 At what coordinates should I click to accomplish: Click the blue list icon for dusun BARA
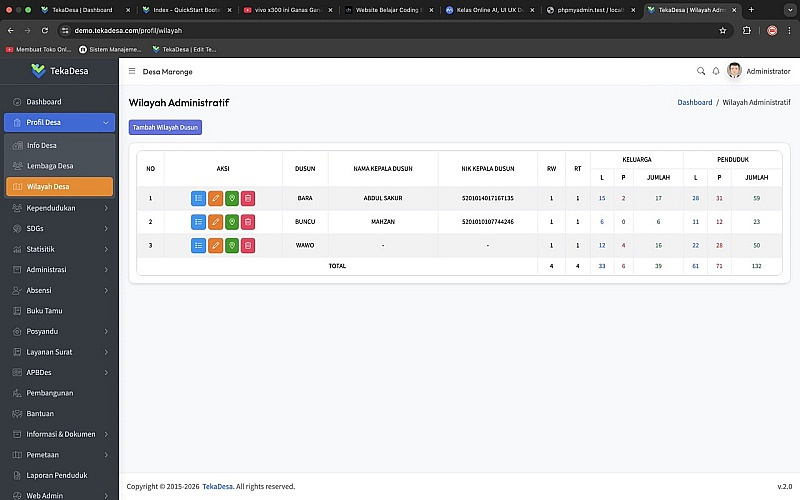point(198,198)
